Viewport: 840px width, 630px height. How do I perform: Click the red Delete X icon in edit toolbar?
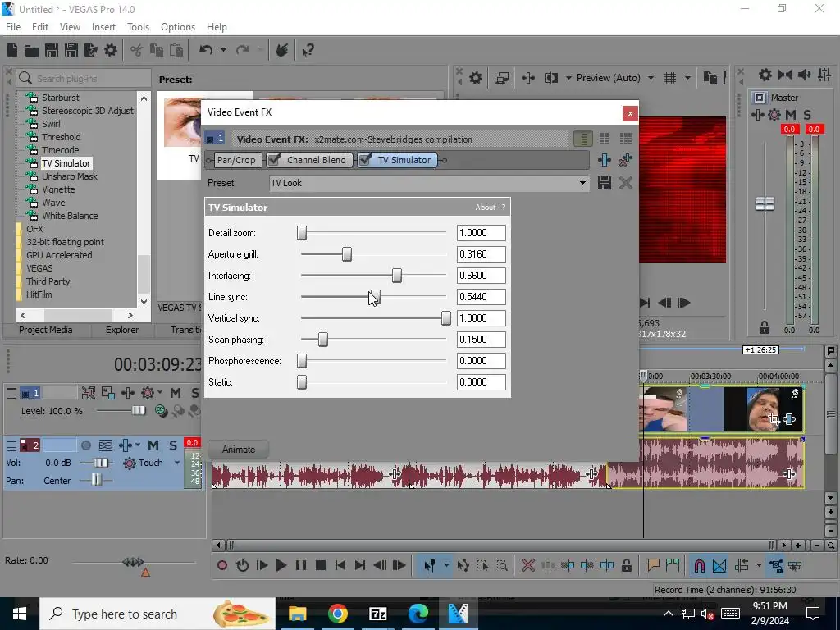click(527, 565)
